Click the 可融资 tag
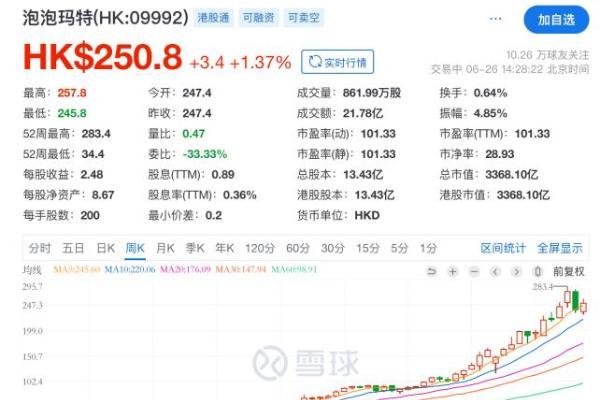This screenshot has width=600, height=400. [258, 18]
